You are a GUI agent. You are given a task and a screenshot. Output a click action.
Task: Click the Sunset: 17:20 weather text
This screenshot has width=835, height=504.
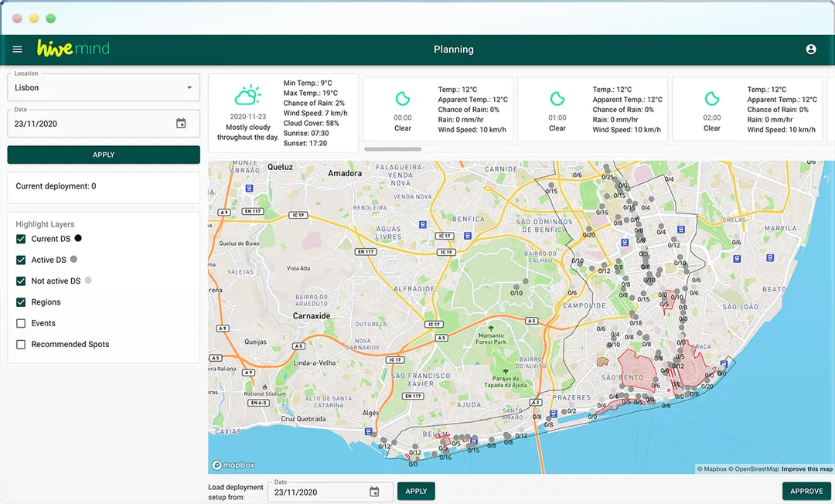[305, 143]
